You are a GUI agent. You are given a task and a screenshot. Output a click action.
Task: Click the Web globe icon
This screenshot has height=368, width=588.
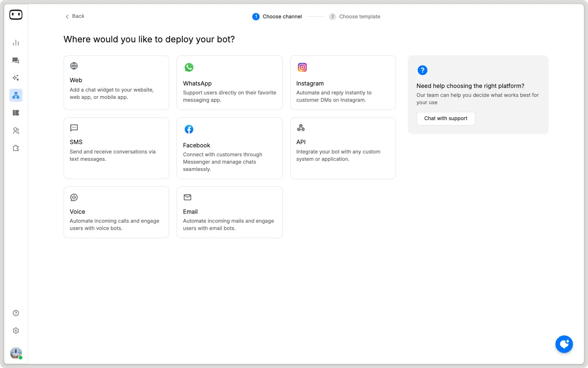click(x=74, y=66)
